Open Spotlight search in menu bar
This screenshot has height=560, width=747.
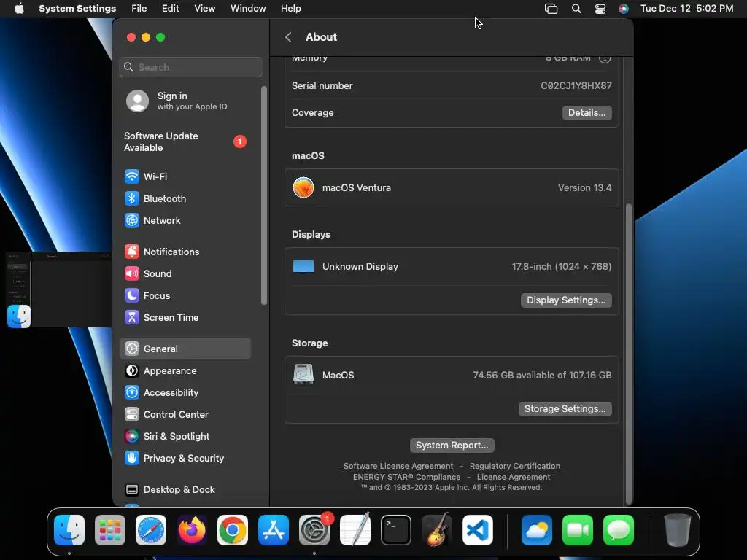click(x=576, y=9)
